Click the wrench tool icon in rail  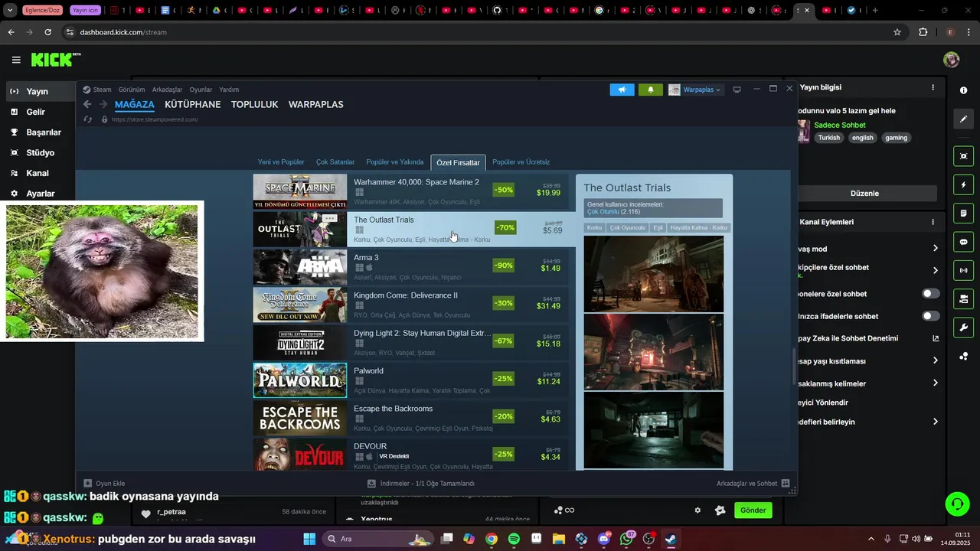[963, 327]
